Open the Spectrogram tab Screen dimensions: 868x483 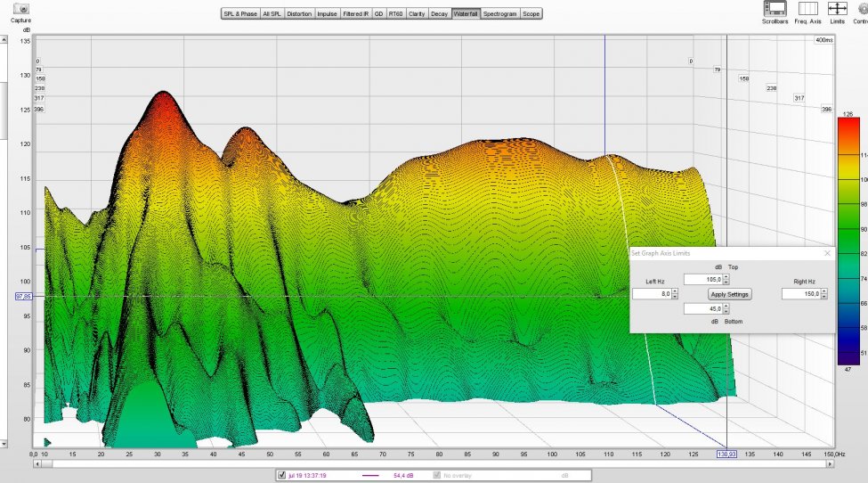click(x=499, y=14)
